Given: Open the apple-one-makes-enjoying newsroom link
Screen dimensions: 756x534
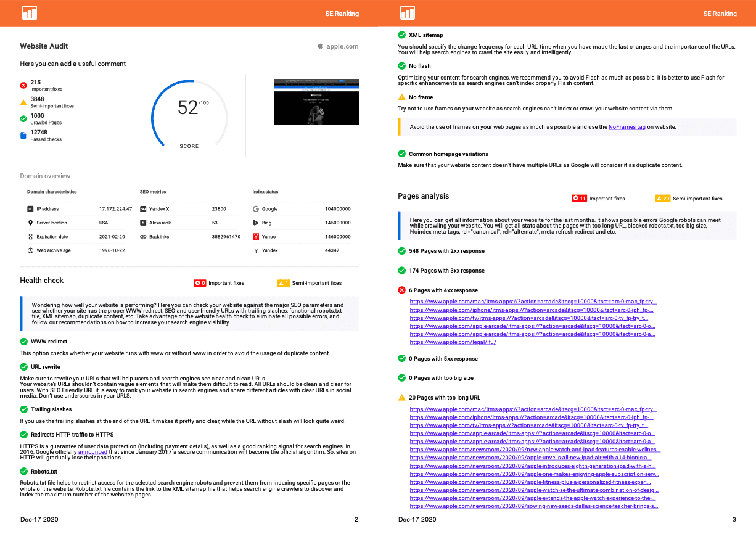Looking at the screenshot, I should click(534, 474).
